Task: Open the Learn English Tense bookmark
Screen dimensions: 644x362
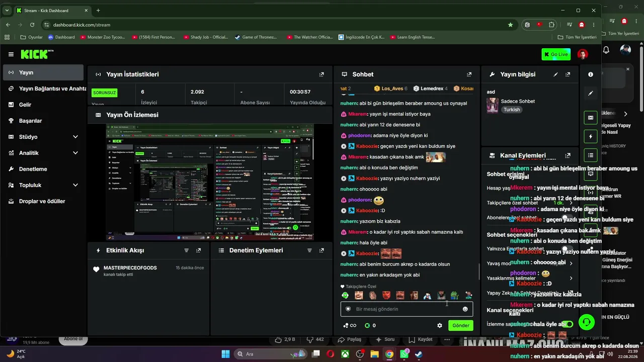Action: [412, 37]
